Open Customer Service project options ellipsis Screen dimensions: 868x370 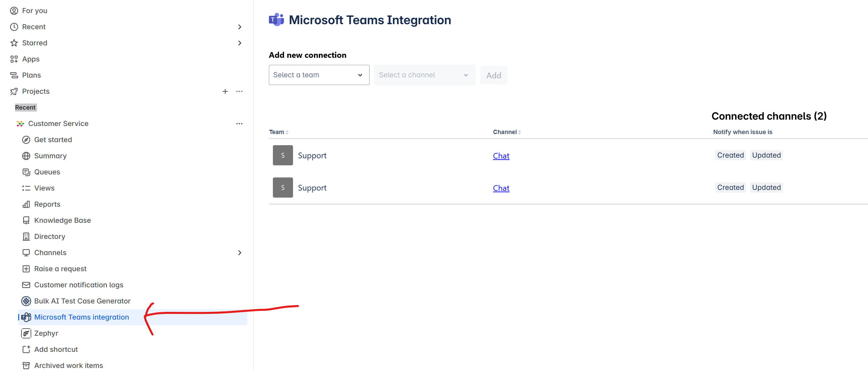pos(239,124)
